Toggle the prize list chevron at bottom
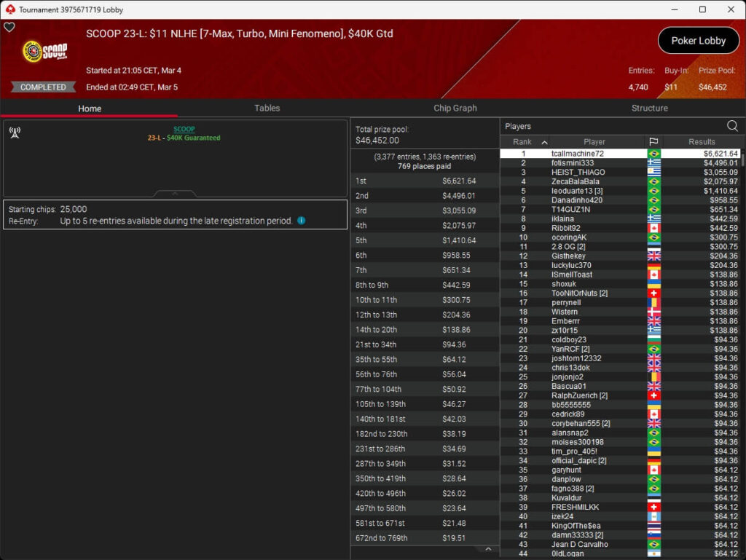 [x=488, y=549]
